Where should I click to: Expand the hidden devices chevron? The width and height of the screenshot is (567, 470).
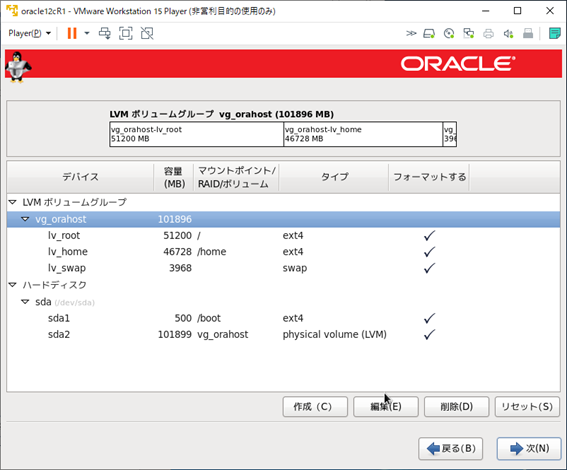click(x=411, y=34)
